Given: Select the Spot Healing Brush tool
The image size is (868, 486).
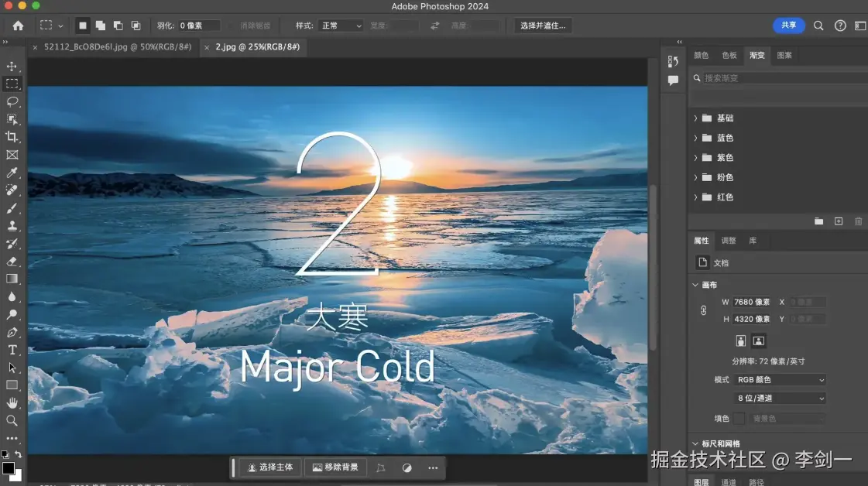Looking at the screenshot, I should 12,190.
